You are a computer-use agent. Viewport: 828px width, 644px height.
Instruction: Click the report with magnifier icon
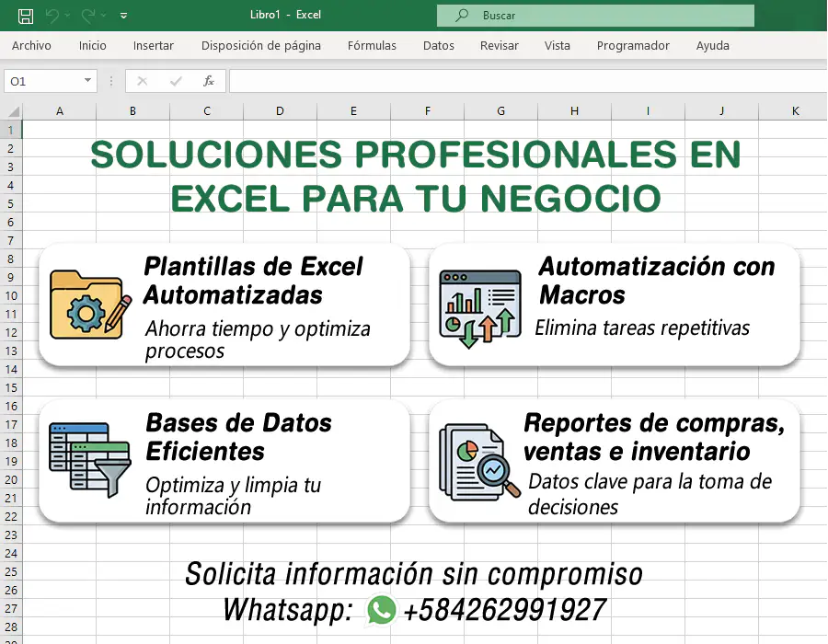click(x=479, y=462)
